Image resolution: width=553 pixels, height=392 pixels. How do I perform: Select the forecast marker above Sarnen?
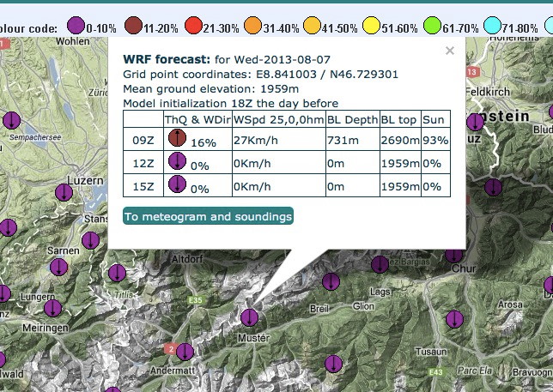[91, 240]
